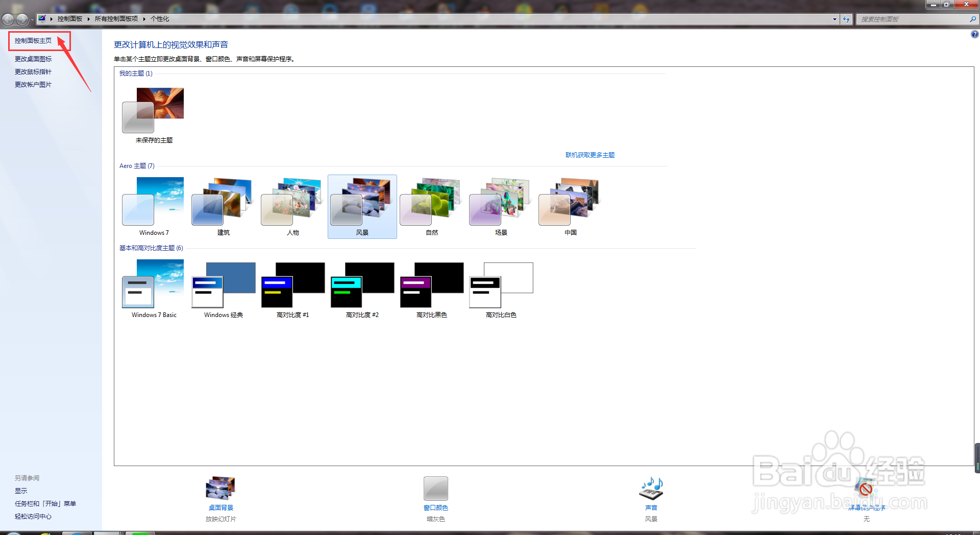Apply the 建筑 Aero theme
Viewport: 980px width, 535px height.
tap(223, 202)
